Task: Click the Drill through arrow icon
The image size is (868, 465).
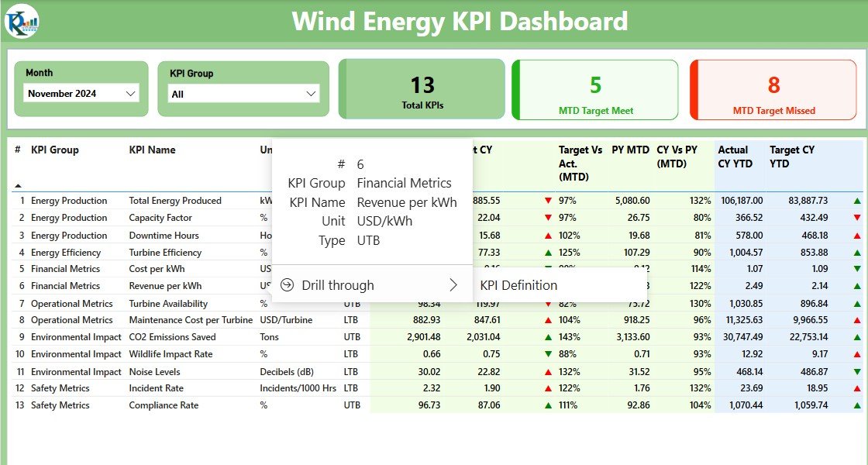Action: pyautogui.click(x=288, y=285)
